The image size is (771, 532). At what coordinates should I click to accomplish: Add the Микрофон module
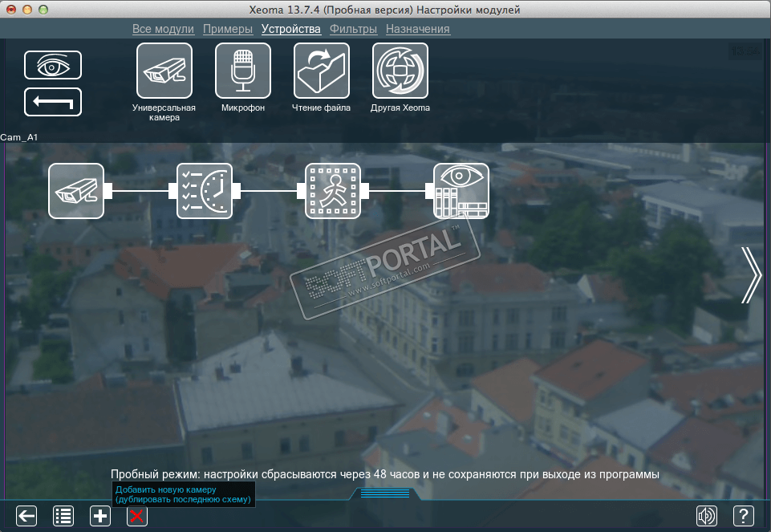243,71
